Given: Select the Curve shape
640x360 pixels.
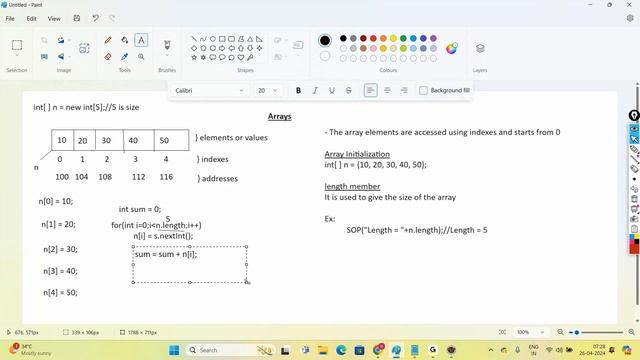Looking at the screenshot, I should (203, 39).
